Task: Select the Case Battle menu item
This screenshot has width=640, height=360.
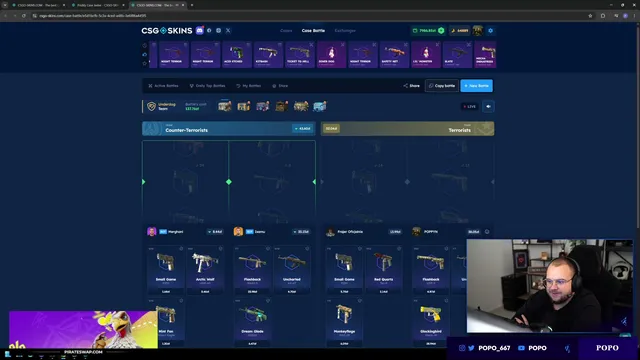Action: [313, 31]
